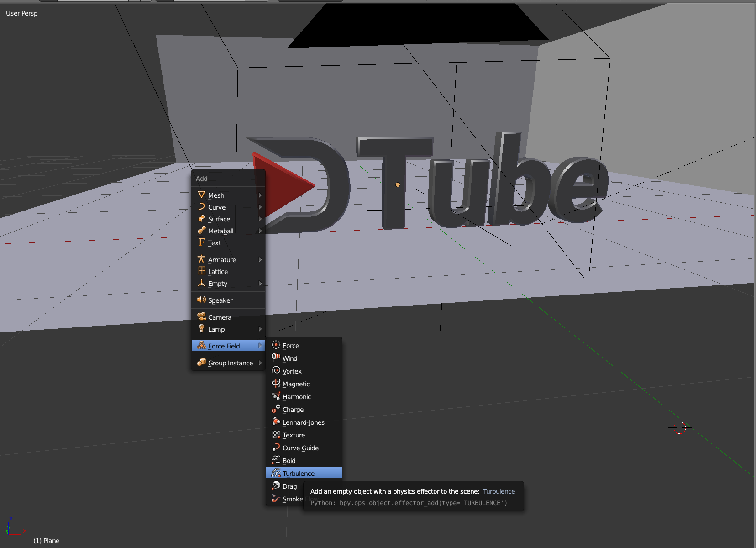Viewport: 756px width, 548px height.
Task: Expand the Force Field submenu arrow
Action: click(260, 346)
